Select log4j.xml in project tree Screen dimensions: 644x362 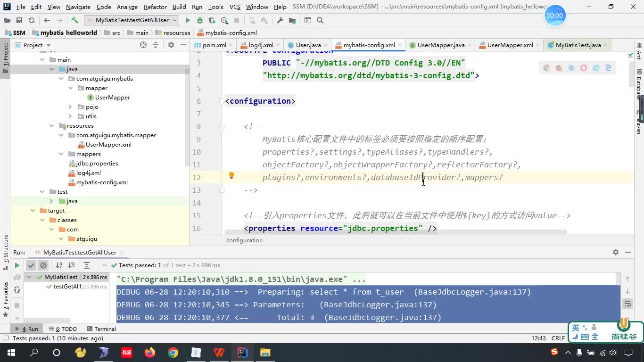pos(89,173)
